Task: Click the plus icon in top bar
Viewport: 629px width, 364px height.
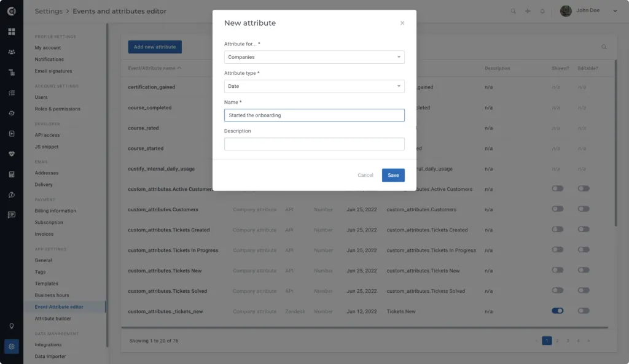Action: tap(528, 11)
